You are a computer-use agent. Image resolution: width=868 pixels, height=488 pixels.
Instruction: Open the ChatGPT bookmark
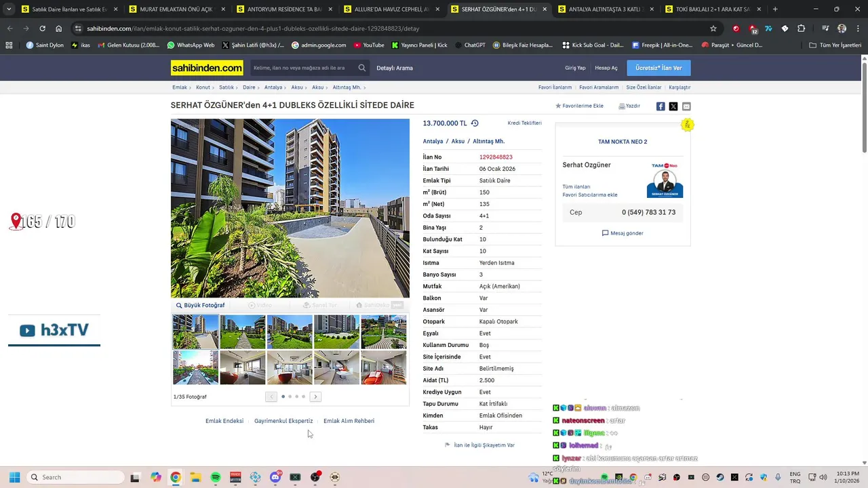coord(470,45)
